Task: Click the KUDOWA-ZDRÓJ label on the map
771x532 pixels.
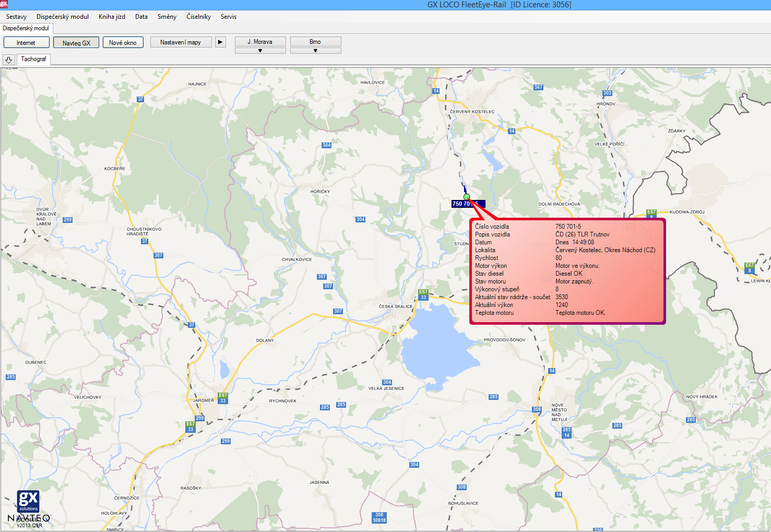Action: (687, 212)
